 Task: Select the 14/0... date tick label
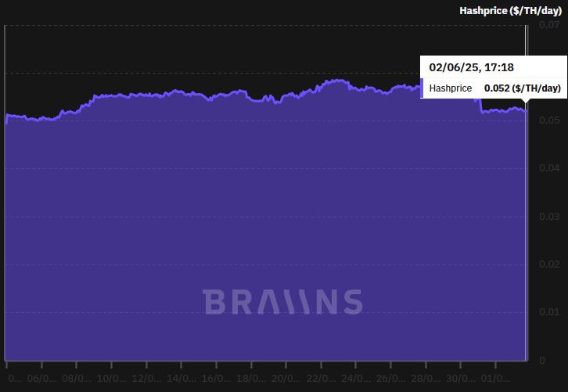click(182, 378)
